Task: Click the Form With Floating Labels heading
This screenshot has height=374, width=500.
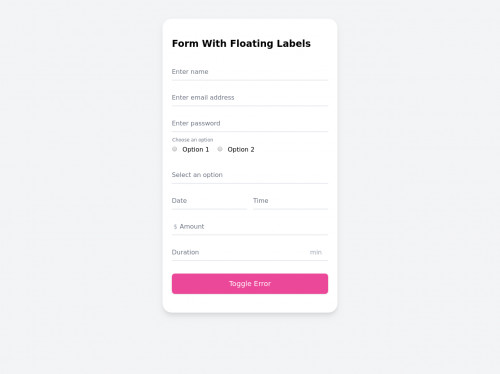Action: [241, 43]
